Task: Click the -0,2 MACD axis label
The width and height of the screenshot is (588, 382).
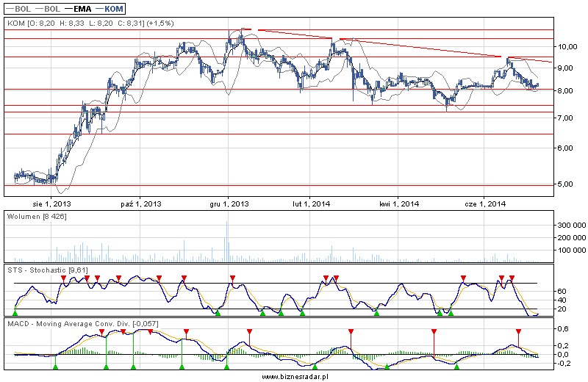Action: 563,363
